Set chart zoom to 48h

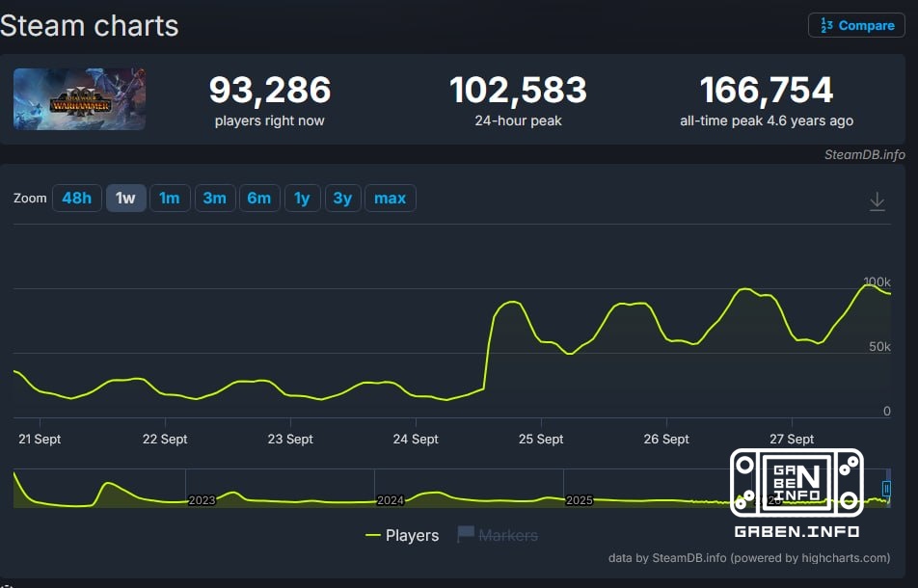click(77, 199)
